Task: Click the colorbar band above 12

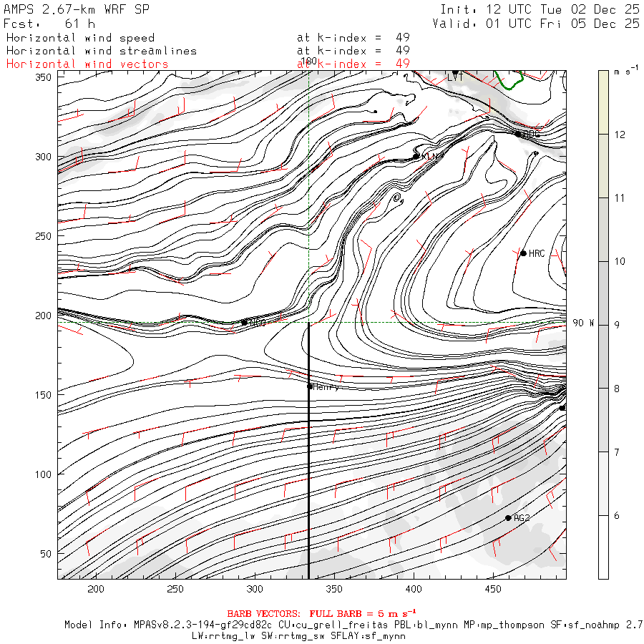Action: (x=603, y=102)
